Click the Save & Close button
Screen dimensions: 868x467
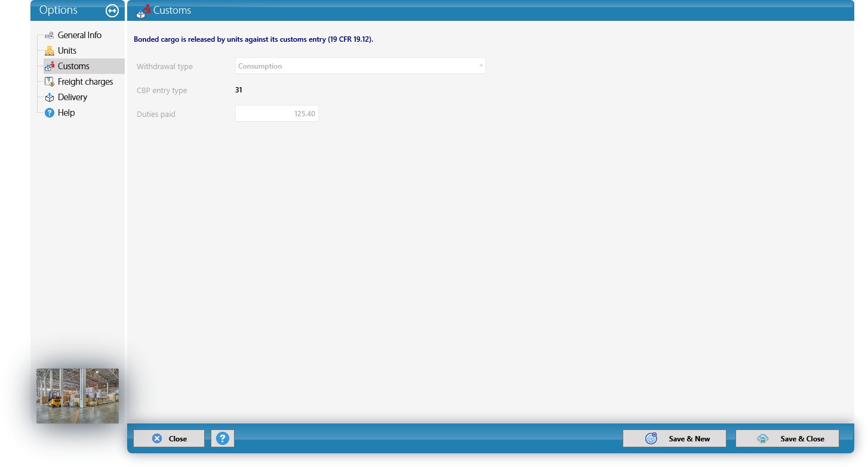pos(787,438)
